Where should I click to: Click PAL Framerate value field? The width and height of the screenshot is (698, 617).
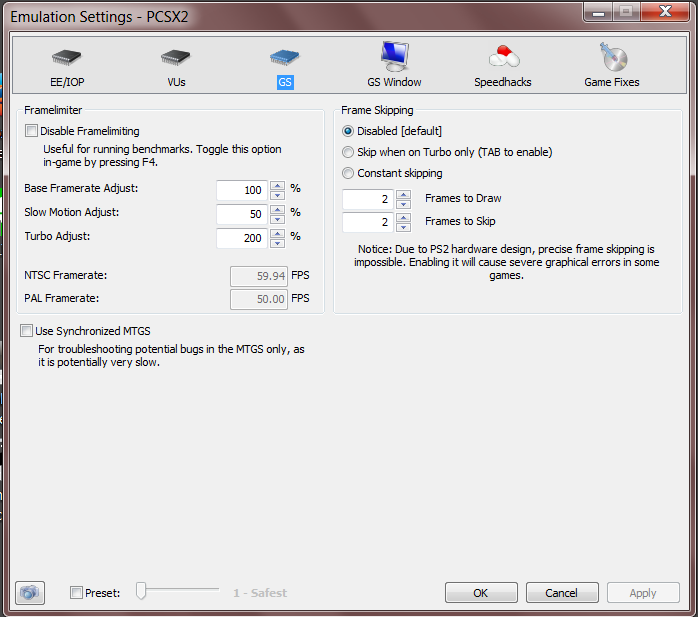259,299
